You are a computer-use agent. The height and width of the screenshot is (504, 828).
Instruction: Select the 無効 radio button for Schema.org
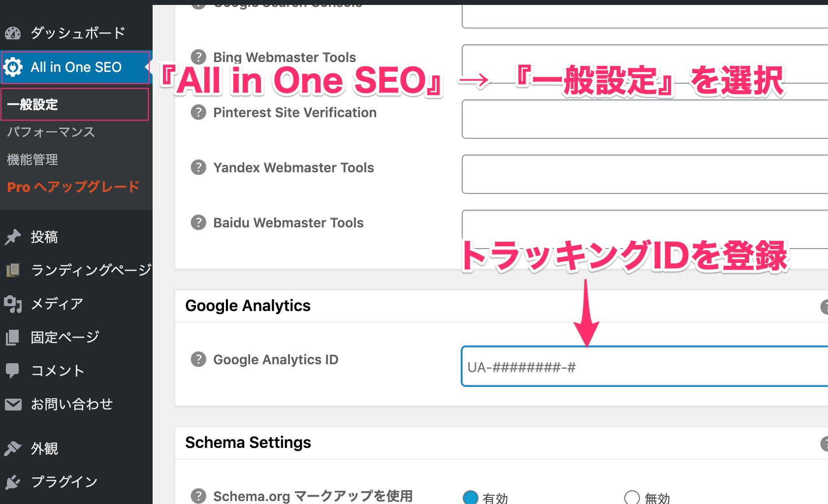632,498
